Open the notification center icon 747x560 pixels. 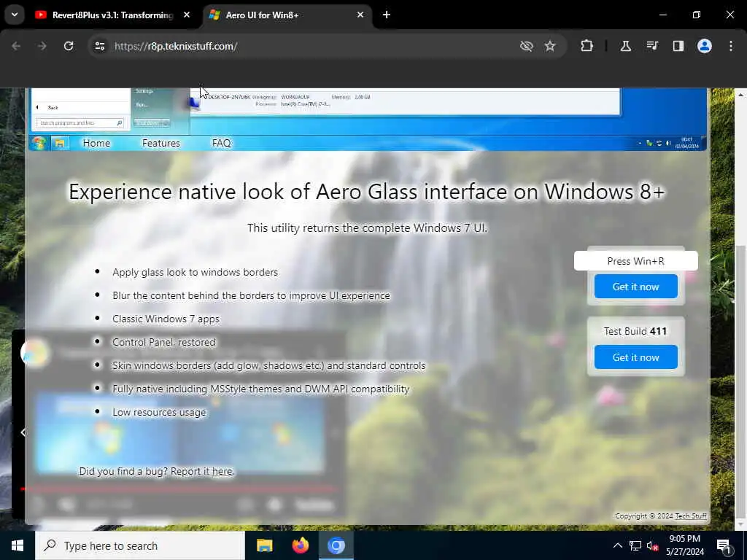pos(724,545)
